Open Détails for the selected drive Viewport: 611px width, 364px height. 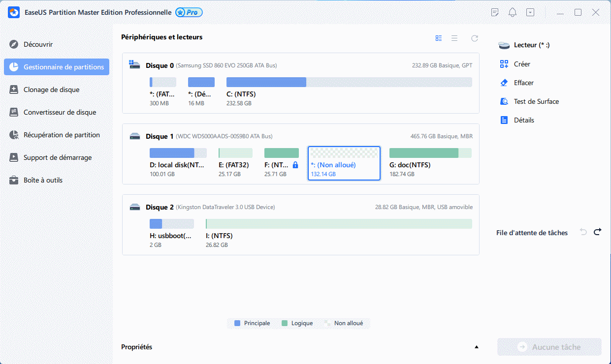pyautogui.click(x=524, y=120)
